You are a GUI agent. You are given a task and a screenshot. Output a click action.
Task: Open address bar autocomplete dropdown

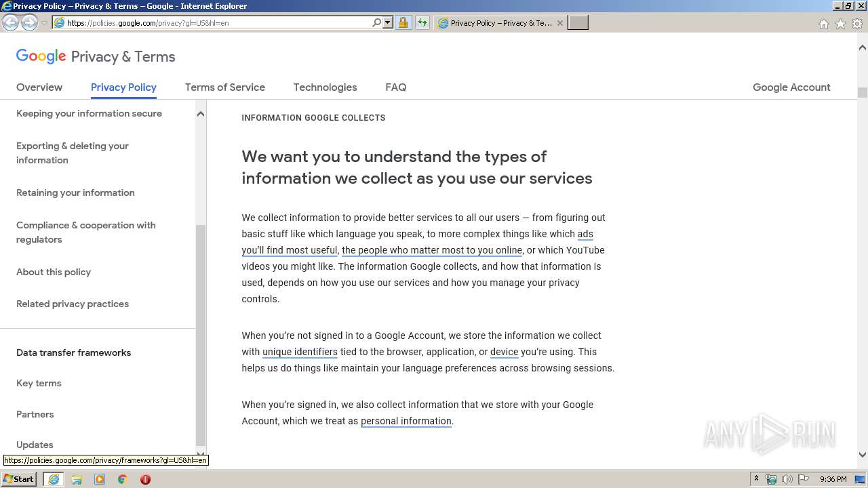[x=388, y=22]
